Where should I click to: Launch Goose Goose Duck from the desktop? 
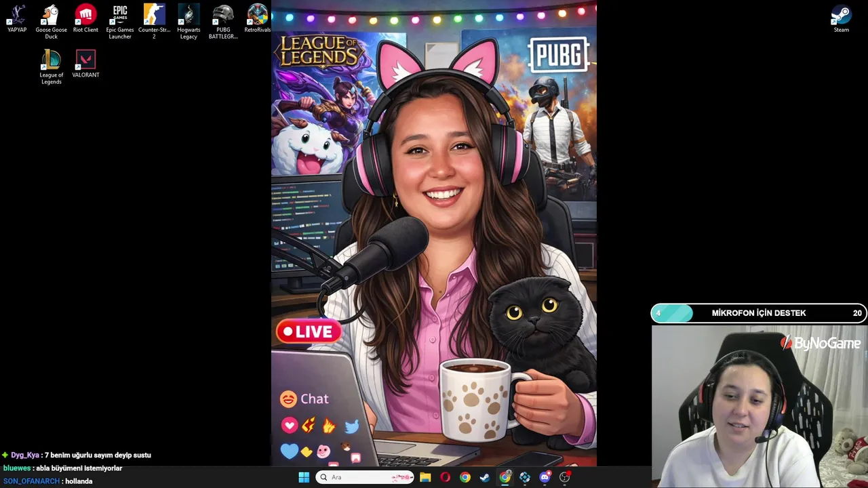[51, 22]
